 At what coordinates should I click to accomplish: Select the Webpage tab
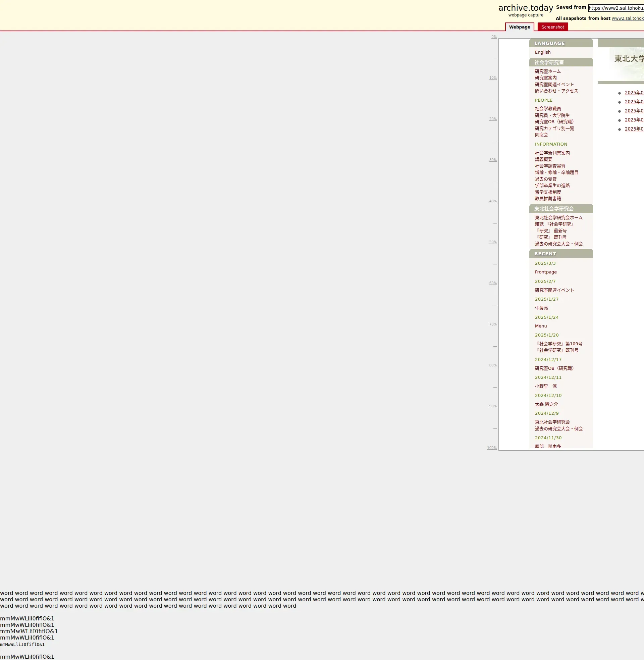pos(519,27)
